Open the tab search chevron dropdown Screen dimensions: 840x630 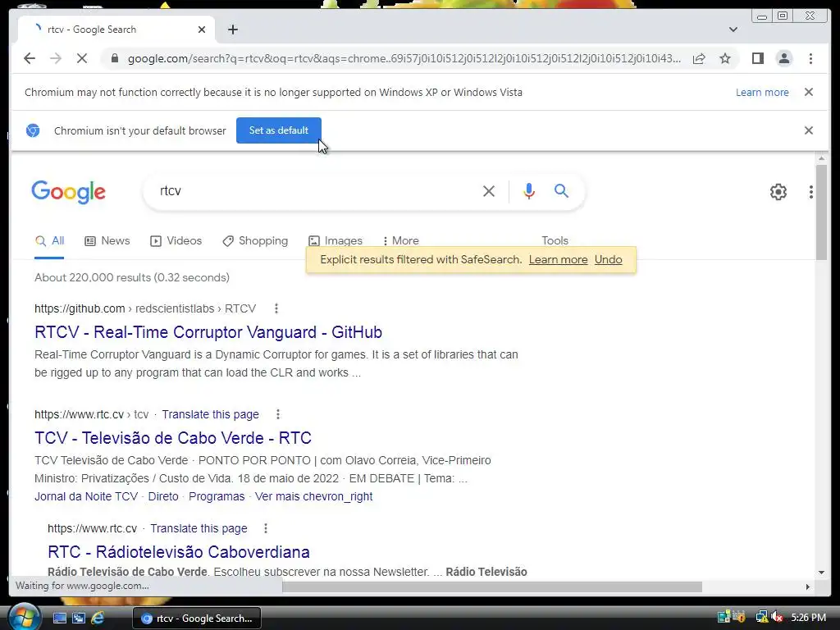coord(733,30)
